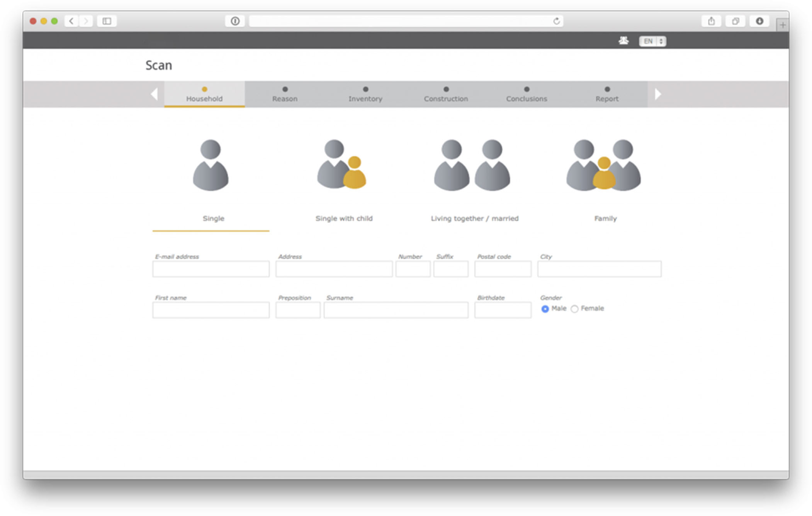Click the language selector stepper arrows

661,41
